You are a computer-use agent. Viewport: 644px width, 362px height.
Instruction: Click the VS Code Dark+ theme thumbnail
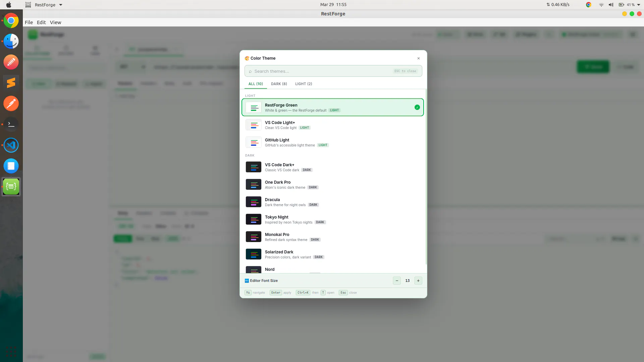tap(254, 167)
